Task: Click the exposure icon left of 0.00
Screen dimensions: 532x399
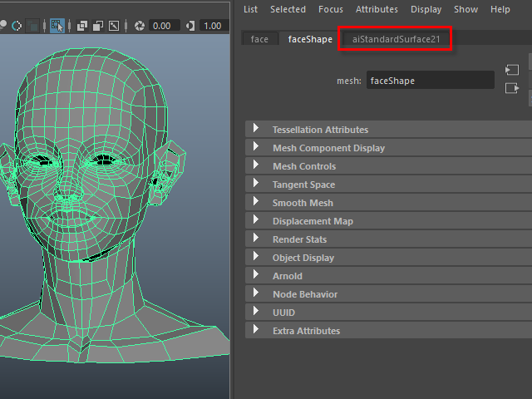Action: click(140, 26)
